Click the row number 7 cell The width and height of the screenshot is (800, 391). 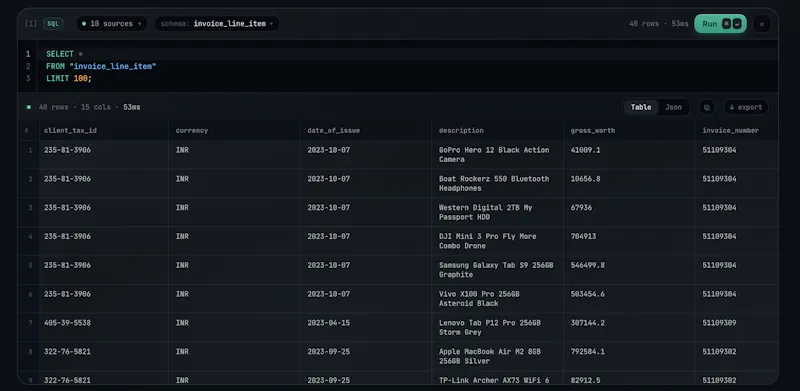(30, 327)
